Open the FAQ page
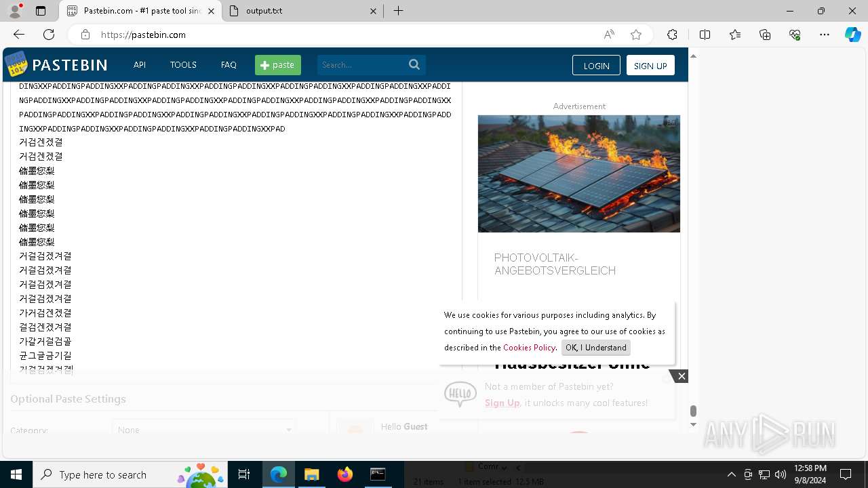 (x=229, y=65)
